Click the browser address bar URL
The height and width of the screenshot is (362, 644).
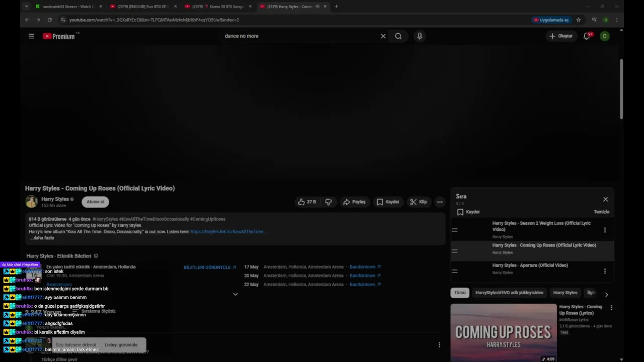154,20
